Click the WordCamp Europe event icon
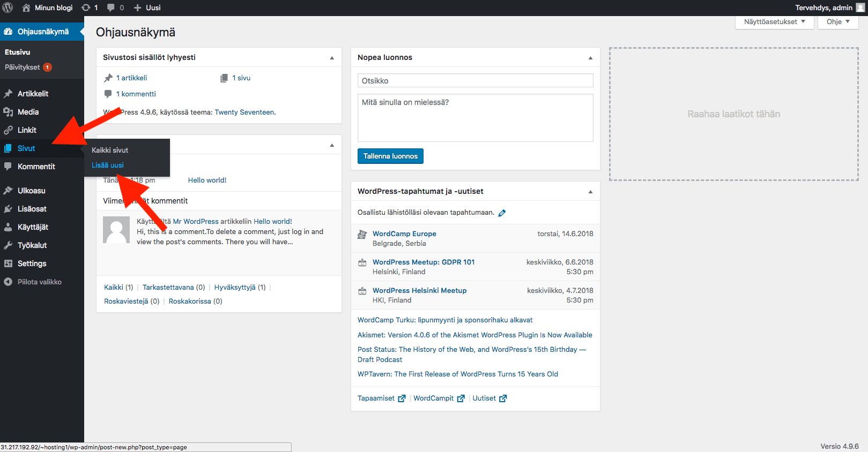The height and width of the screenshot is (452, 868). point(362,235)
